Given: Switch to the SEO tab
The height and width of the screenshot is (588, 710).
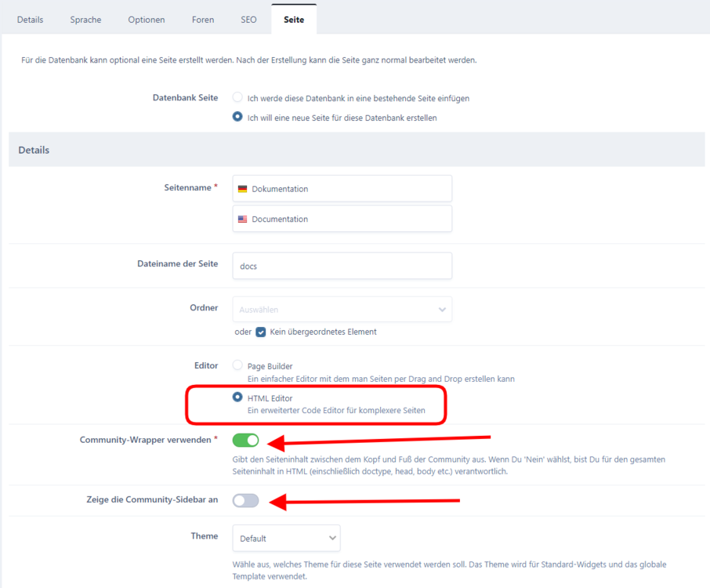Looking at the screenshot, I should click(x=248, y=19).
